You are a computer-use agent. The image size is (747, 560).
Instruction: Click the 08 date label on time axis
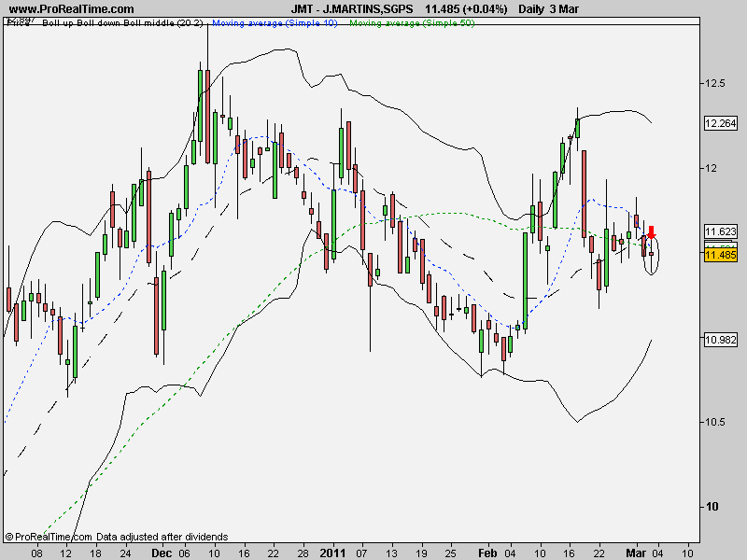[36, 553]
